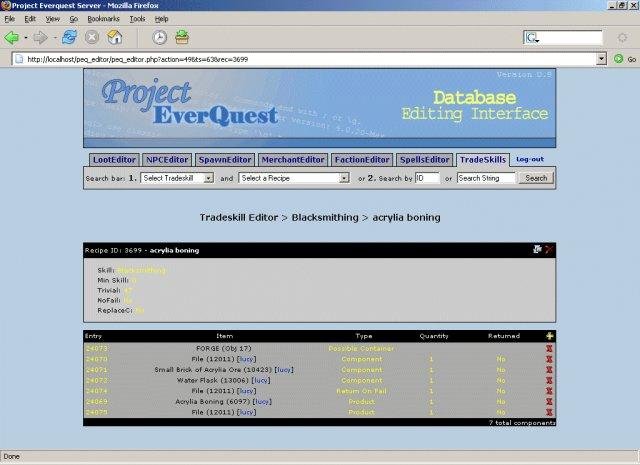The height and width of the screenshot is (465, 640).
Task: Open the Forward button history dropdown arrow
Action: 55,38
